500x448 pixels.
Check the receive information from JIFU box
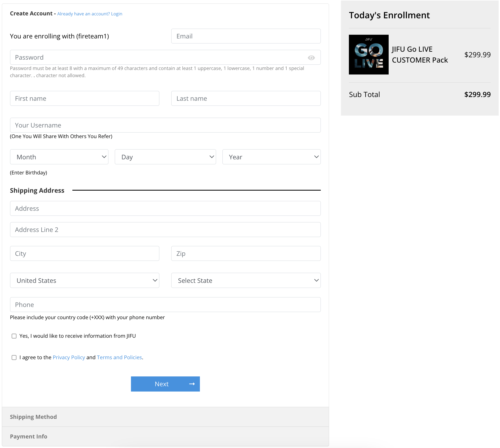coord(14,336)
